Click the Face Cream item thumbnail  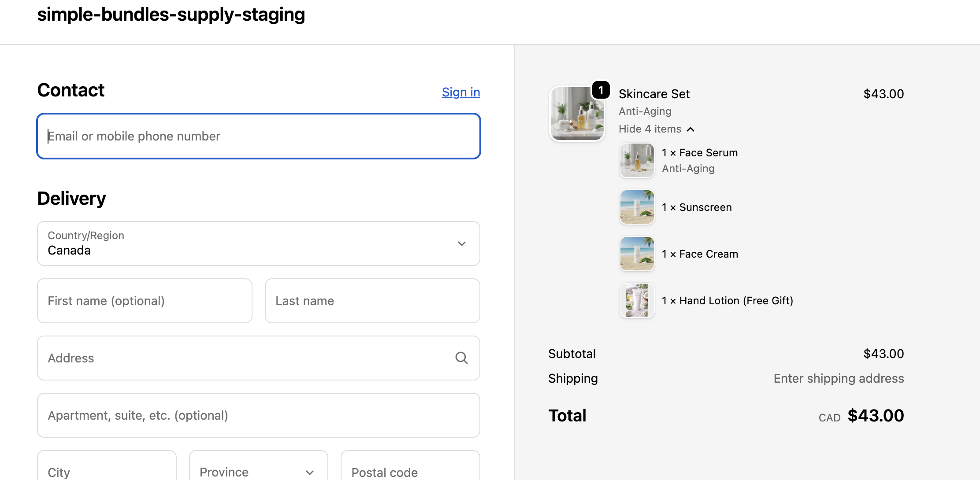(x=637, y=254)
